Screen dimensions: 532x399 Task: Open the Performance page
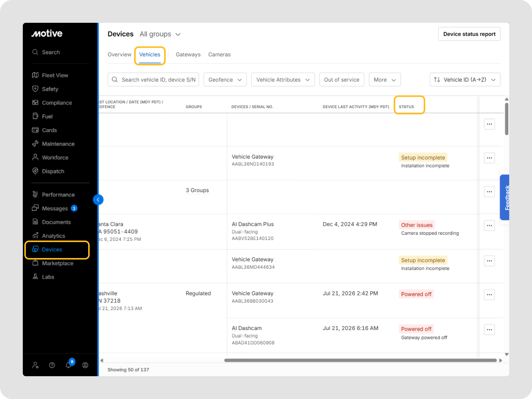[x=53, y=195]
